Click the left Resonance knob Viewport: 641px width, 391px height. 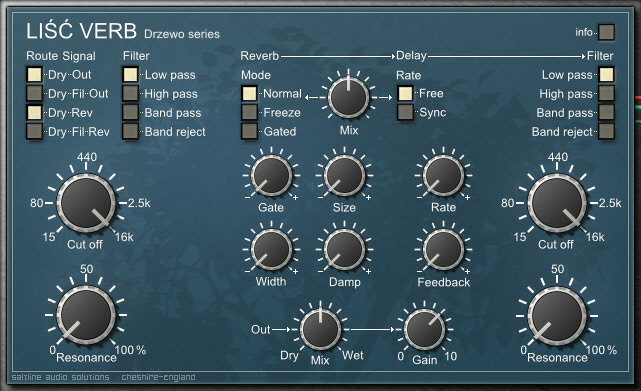click(x=86, y=315)
